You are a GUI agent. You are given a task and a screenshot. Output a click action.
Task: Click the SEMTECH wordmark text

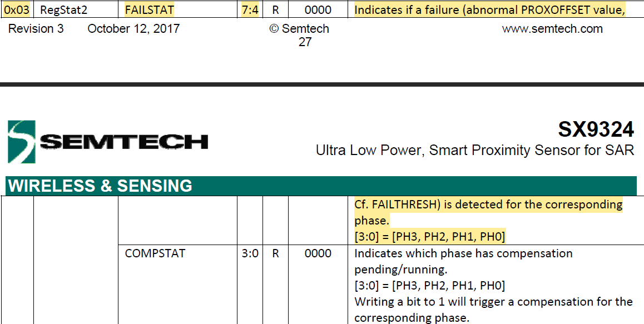(123, 142)
